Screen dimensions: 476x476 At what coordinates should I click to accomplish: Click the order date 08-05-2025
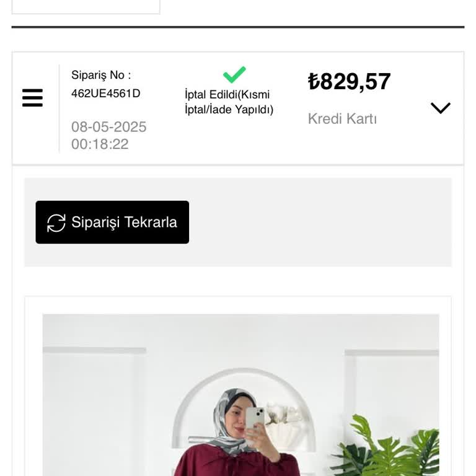(109, 127)
